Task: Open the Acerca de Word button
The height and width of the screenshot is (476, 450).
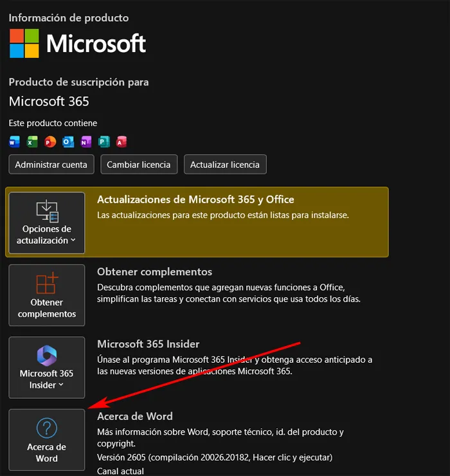Action: [47, 439]
